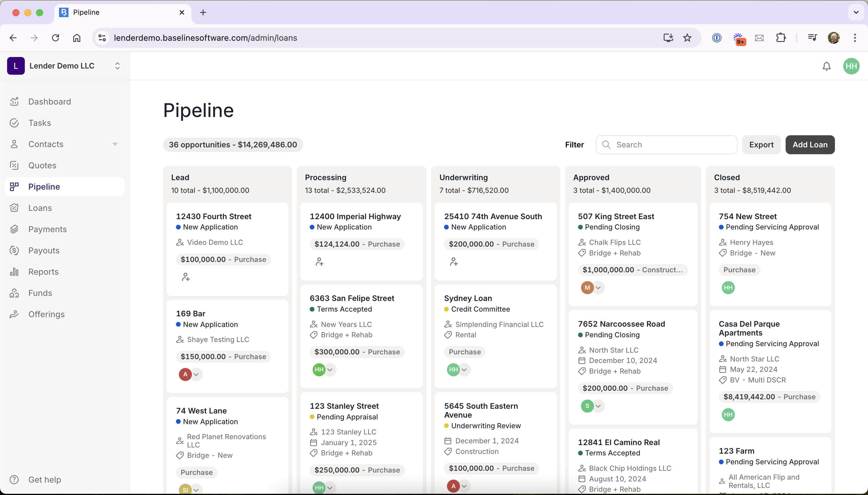Select Reports in the sidebar menu
Viewport: 868px width, 495px height.
pos(43,272)
